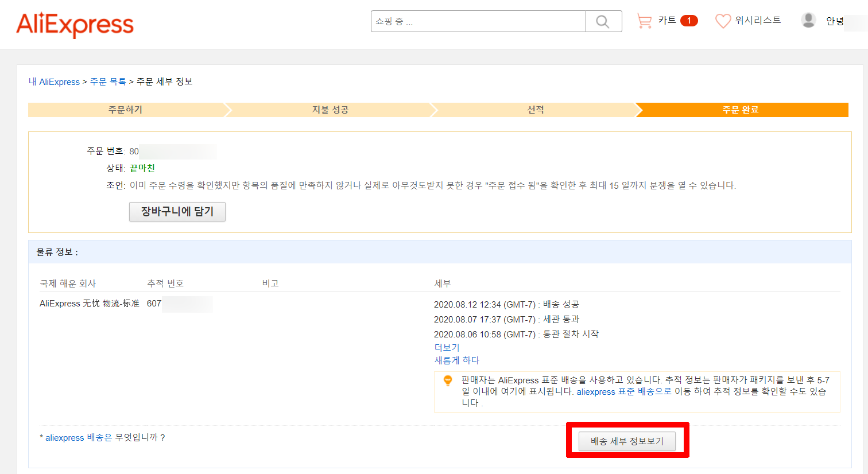Click the 배송 세부 정보보기 button
This screenshot has height=474, width=868.
627,441
